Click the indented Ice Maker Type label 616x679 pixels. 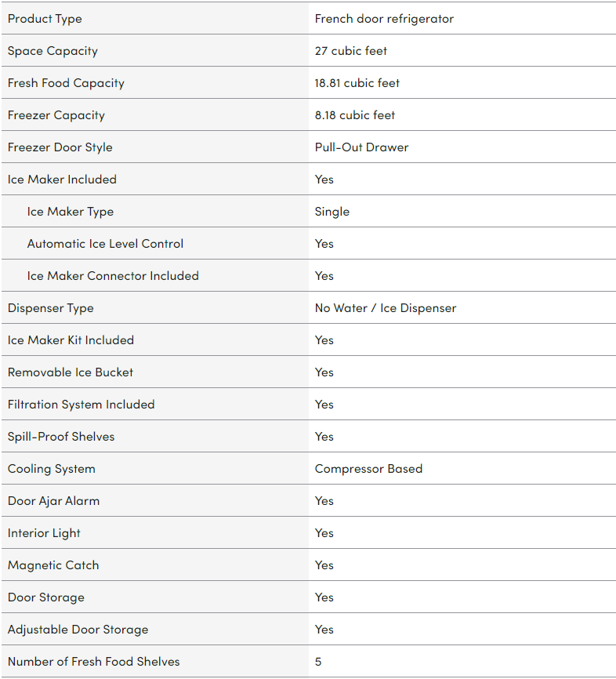71,212
